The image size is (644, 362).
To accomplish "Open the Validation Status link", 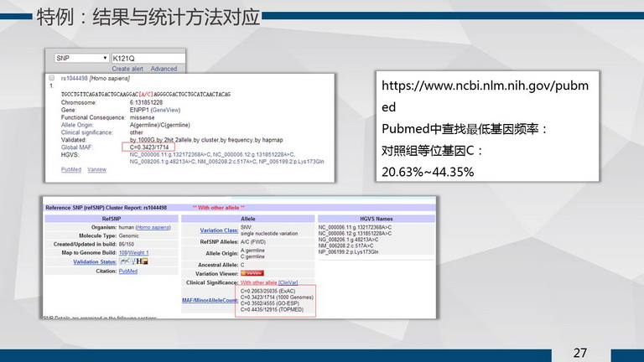I will point(95,261).
